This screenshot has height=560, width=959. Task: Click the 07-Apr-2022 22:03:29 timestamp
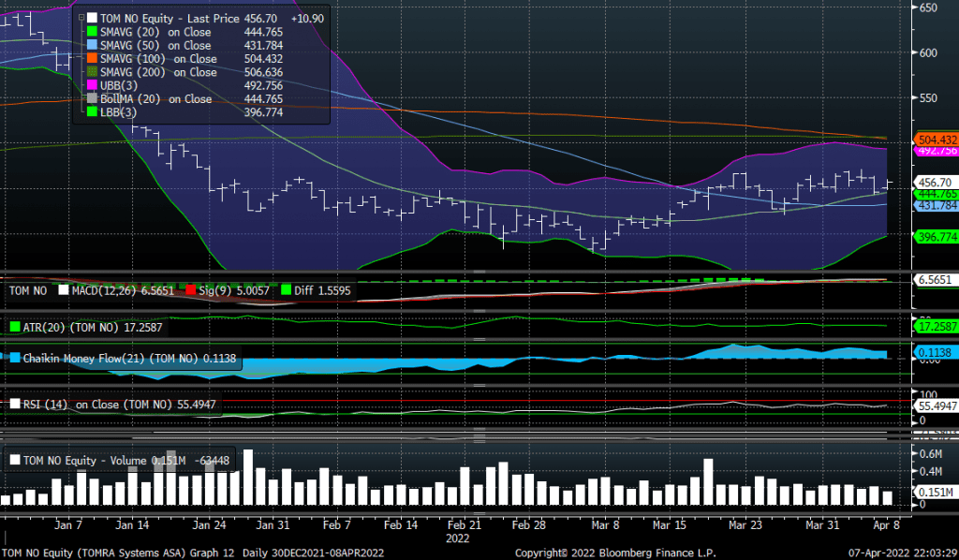click(903, 553)
